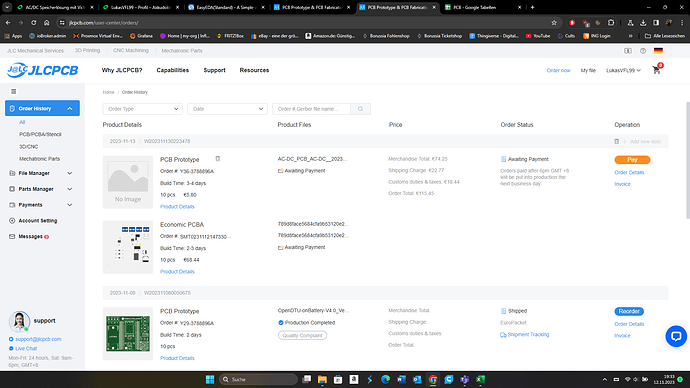Focus the Order #/Gerber file name search field
Screen dimensions: 690x388
point(312,109)
